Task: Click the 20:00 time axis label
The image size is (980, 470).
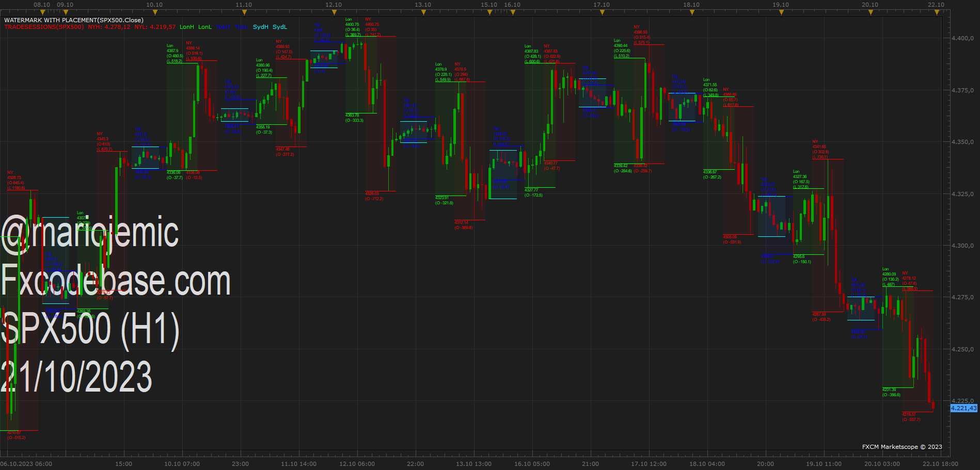Action: pos(765,464)
